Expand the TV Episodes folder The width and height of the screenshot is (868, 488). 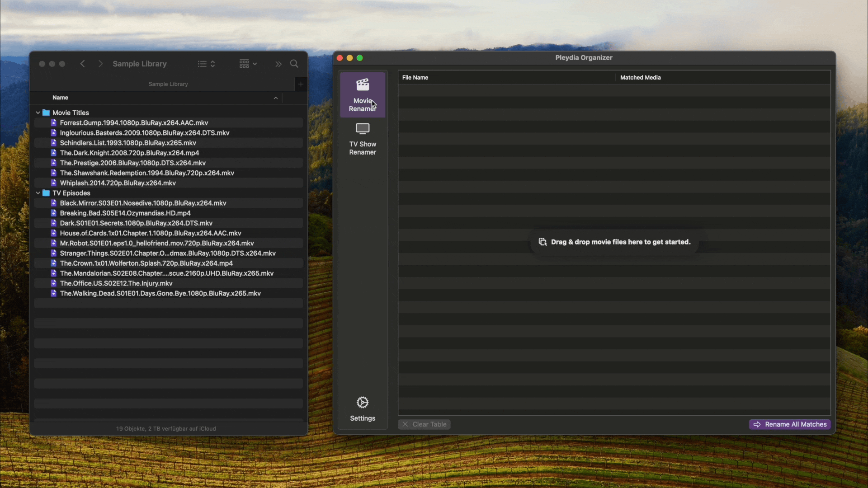(38, 192)
